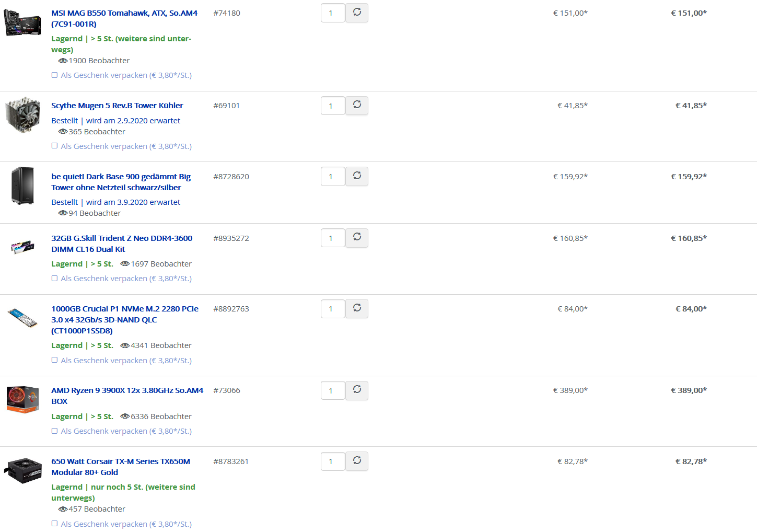Enable gift wrapping for MSI MAG B550 Tomahawk
The width and height of the screenshot is (757, 532).
tap(54, 75)
